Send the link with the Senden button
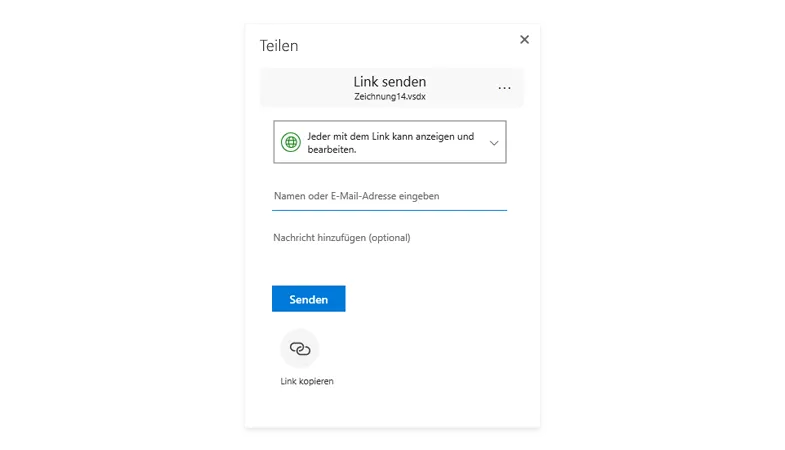This screenshot has height=450, width=785. point(308,299)
